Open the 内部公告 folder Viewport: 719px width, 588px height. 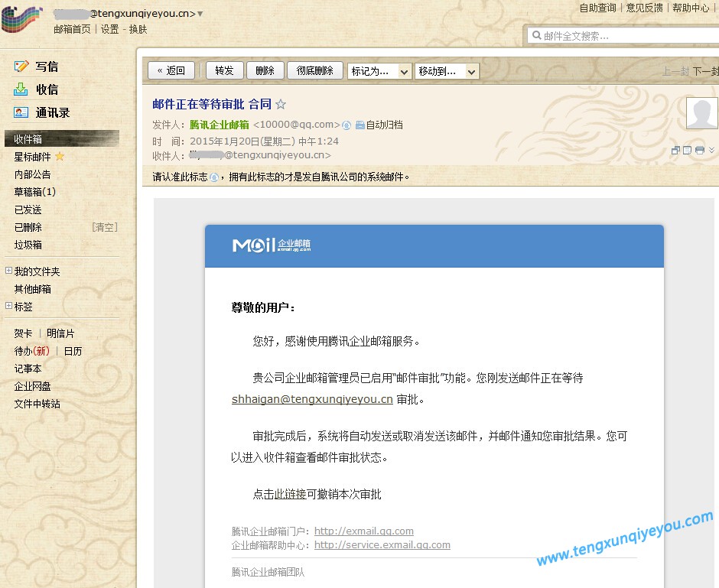click(x=32, y=174)
